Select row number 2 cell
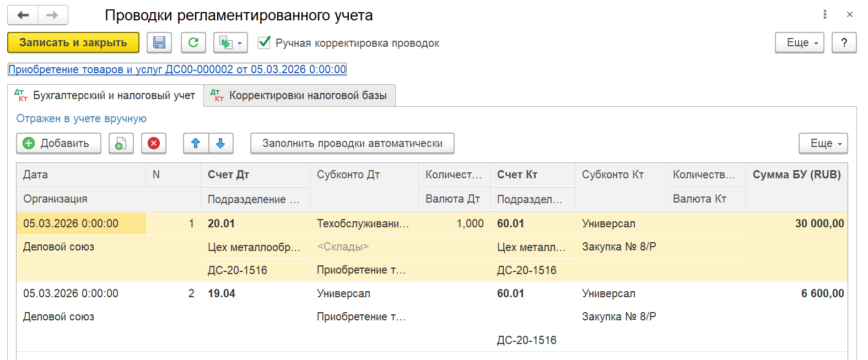Viewport: 868px width, 360px height. click(x=173, y=293)
